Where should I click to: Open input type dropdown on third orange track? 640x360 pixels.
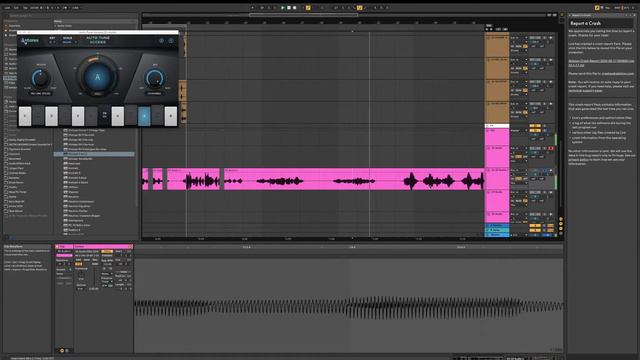518,82
